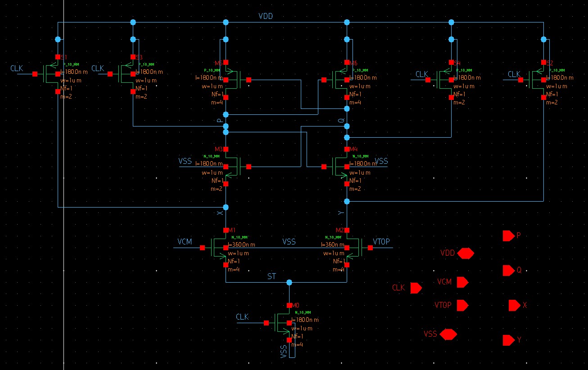Screen dimensions: 588x370
Task: Click the ST wire junction dot above M0
Action: [x=289, y=282]
